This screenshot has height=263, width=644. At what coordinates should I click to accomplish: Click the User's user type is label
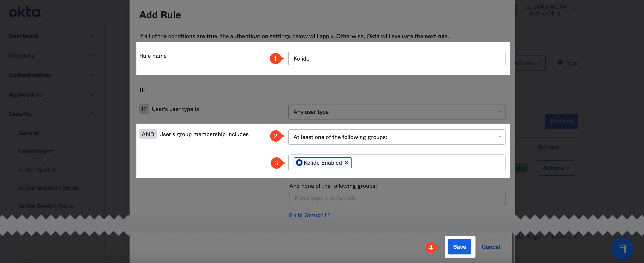click(x=175, y=109)
